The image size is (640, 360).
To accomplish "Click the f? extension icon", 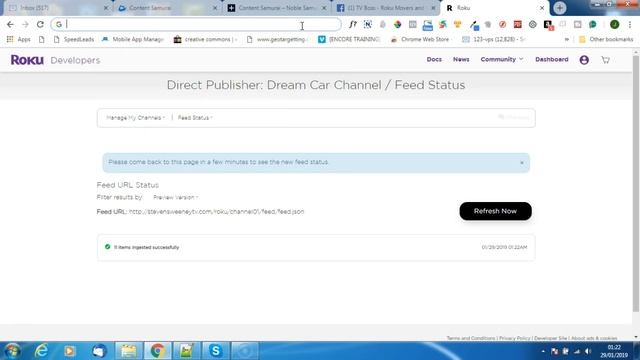I will pyautogui.click(x=353, y=24).
